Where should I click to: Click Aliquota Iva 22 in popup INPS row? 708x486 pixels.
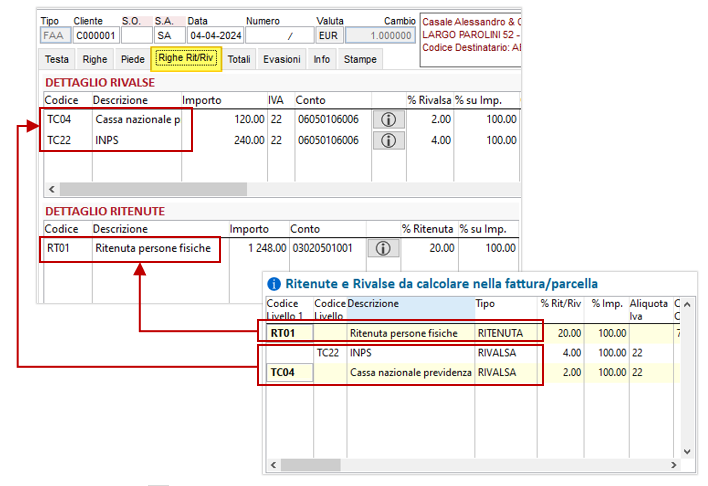[x=637, y=353]
